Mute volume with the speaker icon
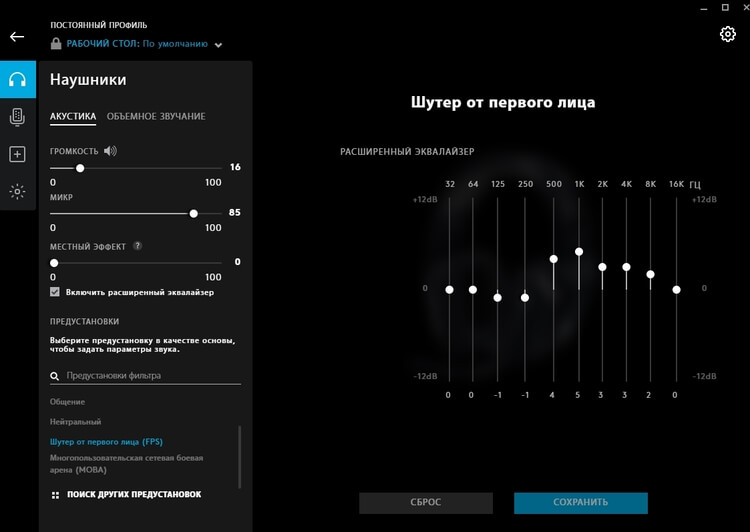The height and width of the screenshot is (532, 750). click(110, 151)
